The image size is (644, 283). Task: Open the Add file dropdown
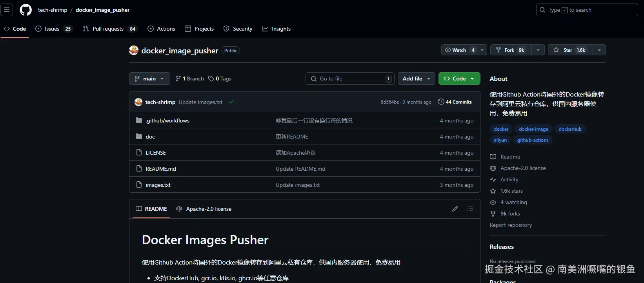[416, 79]
